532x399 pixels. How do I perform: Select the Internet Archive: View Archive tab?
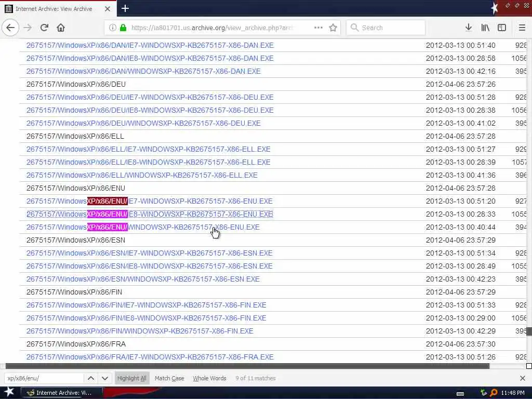(x=58, y=9)
